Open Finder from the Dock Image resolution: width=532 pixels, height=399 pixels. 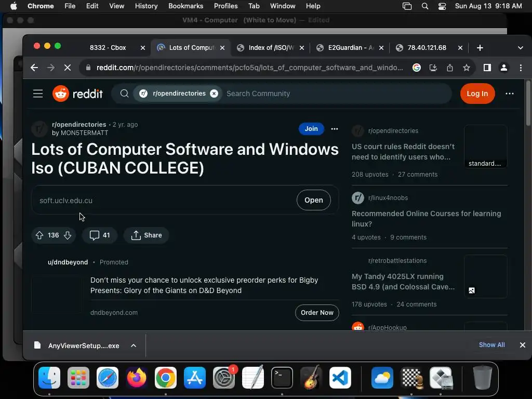(49, 378)
